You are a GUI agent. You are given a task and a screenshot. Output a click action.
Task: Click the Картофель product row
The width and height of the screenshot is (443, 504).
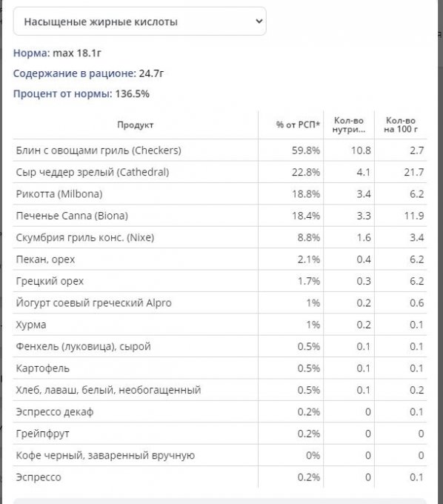[x=220, y=368]
